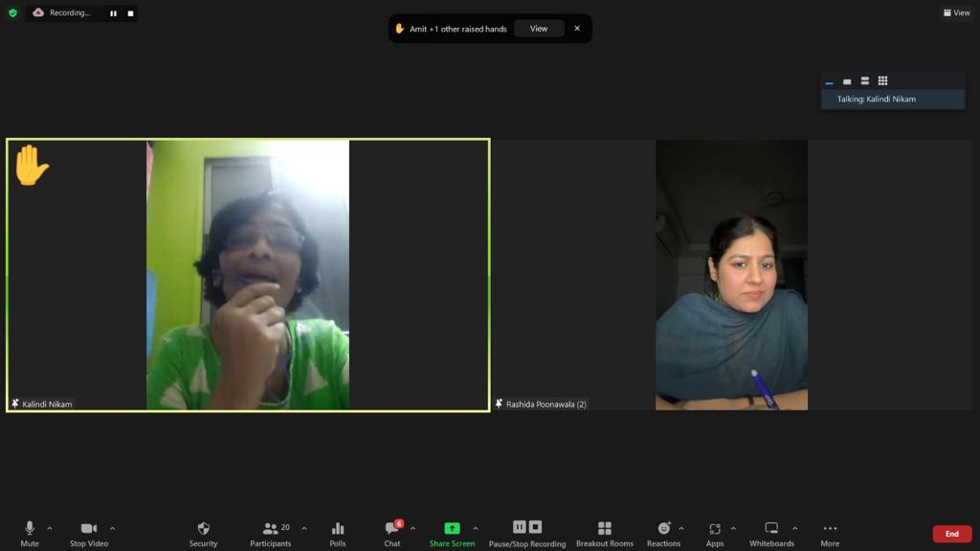The image size is (980, 551).
Task: Pause recording using the top-left pause icon
Action: [113, 13]
